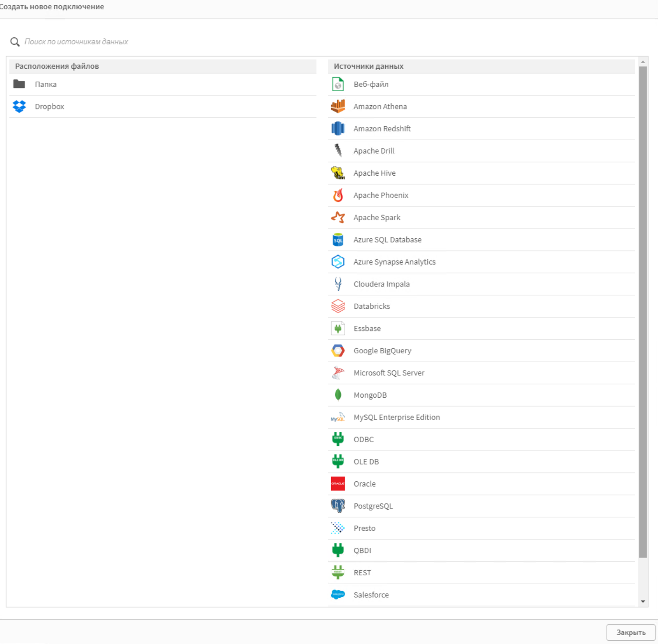The image size is (658, 644).
Task: Select the Google BigQuery hexagon icon
Action: pyautogui.click(x=338, y=351)
